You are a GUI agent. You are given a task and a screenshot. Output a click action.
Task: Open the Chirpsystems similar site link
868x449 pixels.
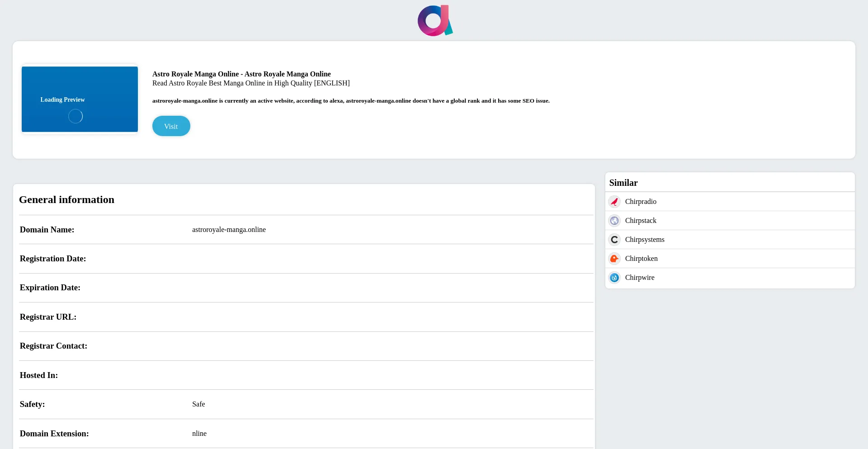(x=645, y=240)
